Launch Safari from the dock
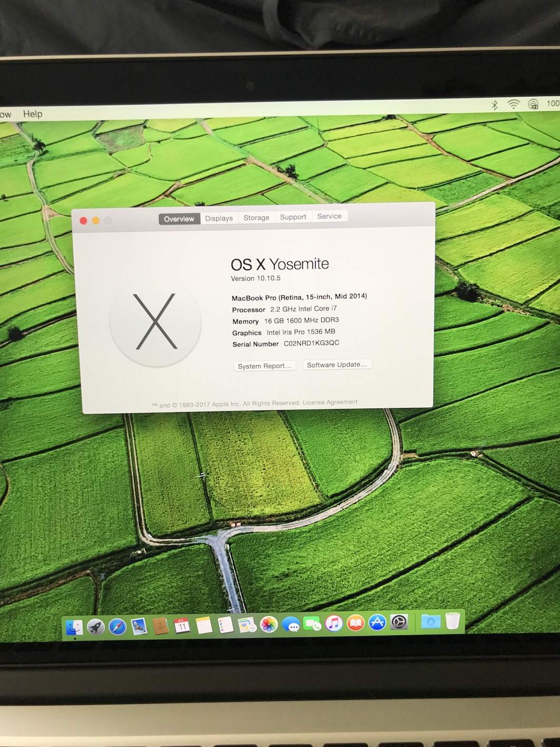This screenshot has height=747, width=560. coord(117,627)
